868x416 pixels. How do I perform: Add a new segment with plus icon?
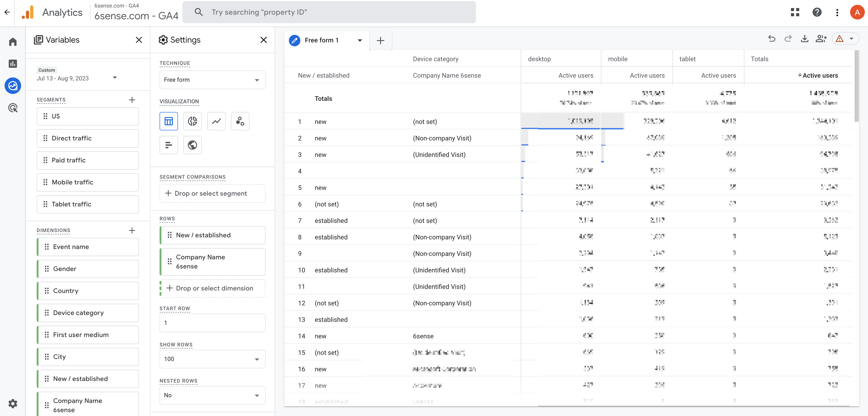pyautogui.click(x=132, y=100)
